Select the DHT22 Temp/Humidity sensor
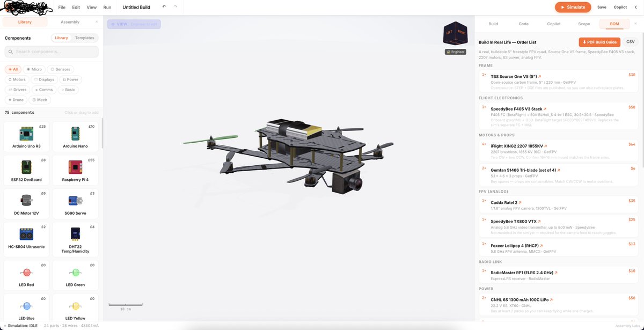The height and width of the screenshot is (330, 644). coord(75,239)
